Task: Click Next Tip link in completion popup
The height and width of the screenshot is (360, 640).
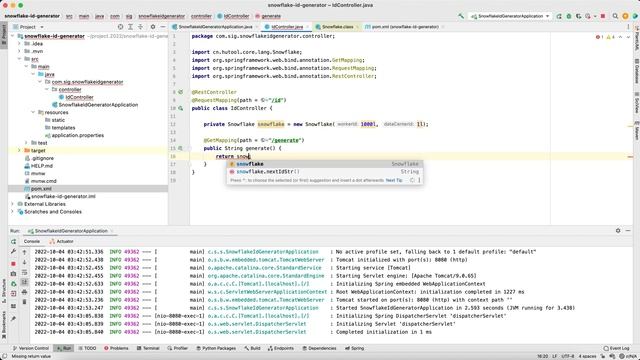Action: coord(394,180)
